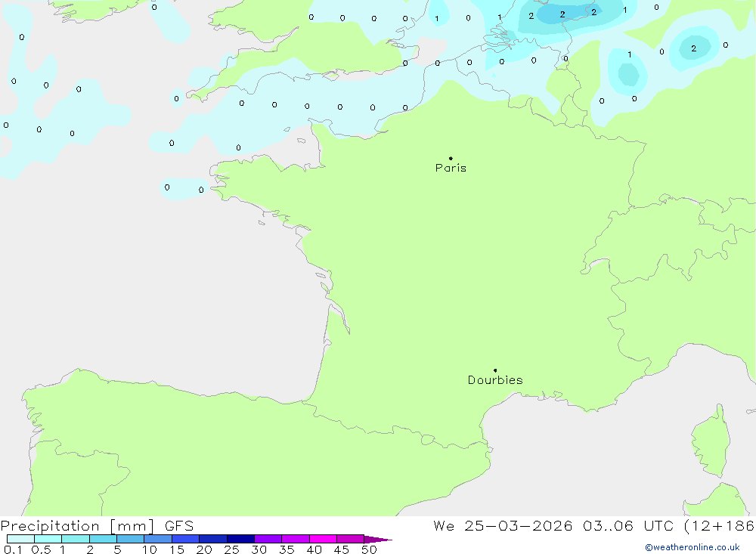Click the 'Precipitation [mm]' title text
Image resolution: width=756 pixels, height=554 pixels.
coord(77,526)
